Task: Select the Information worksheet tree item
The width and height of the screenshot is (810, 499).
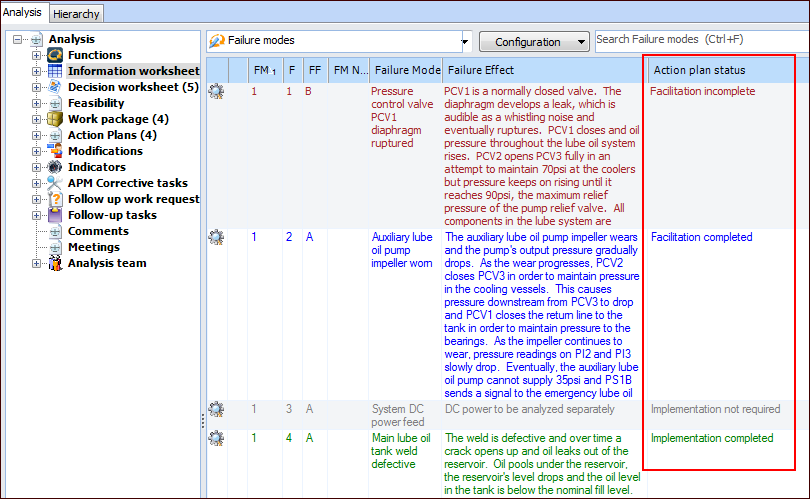Action: point(133,71)
